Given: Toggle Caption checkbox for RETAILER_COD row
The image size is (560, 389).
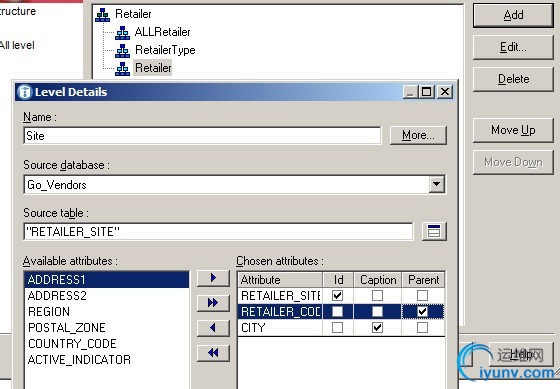Looking at the screenshot, I should 378,311.
